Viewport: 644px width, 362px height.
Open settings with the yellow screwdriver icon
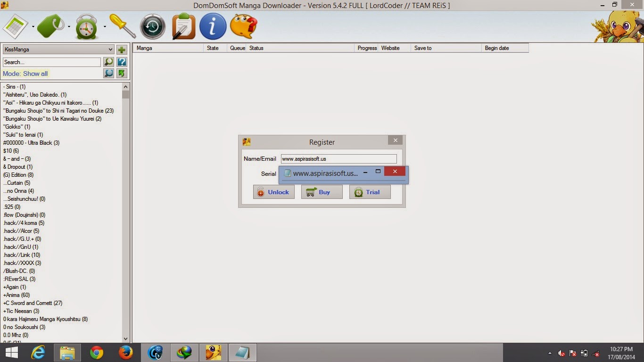click(x=123, y=26)
